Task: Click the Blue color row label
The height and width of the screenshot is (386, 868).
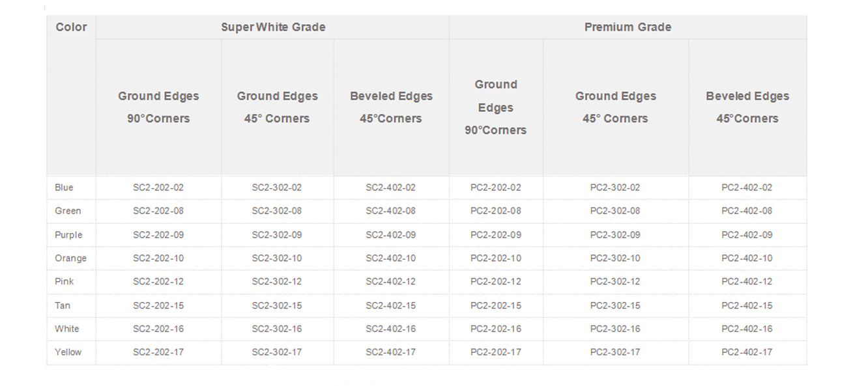Action: [x=64, y=187]
